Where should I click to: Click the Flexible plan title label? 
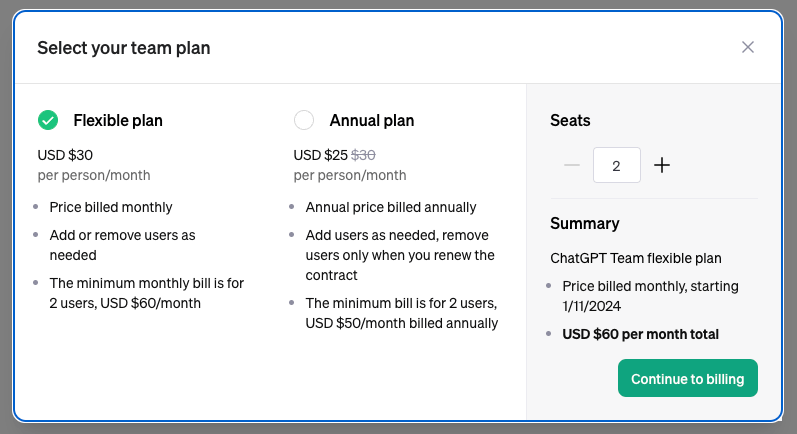coord(118,120)
